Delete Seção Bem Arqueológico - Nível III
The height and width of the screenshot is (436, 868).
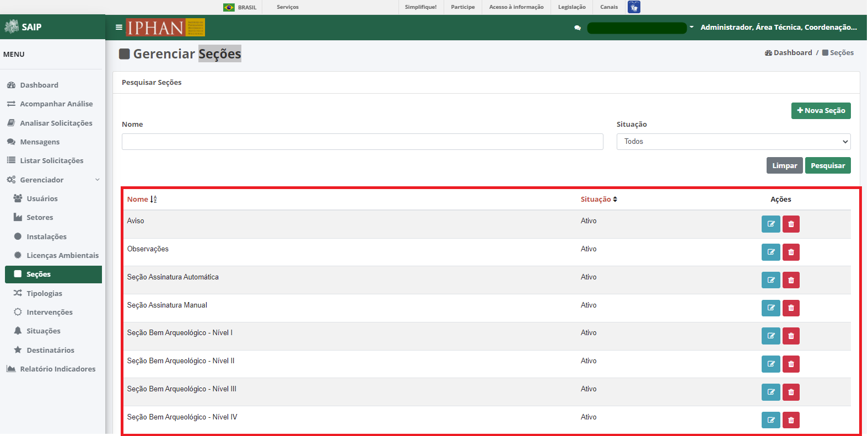click(791, 392)
